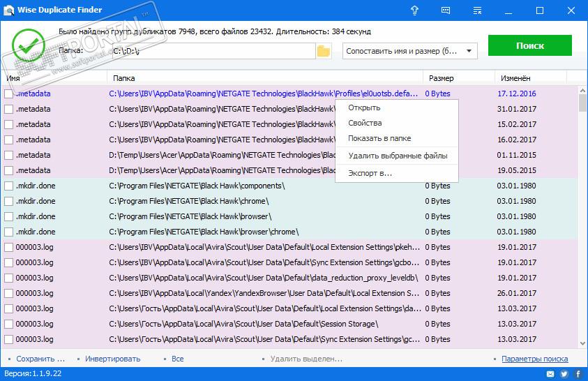This screenshot has width=588, height=381.
Task: Click the date 16.02.2017 cell
Action: [x=517, y=140]
